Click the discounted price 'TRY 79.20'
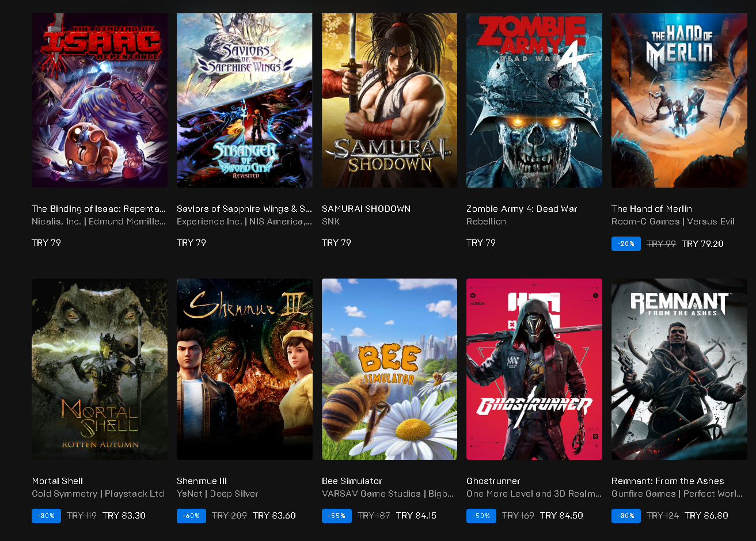The width and height of the screenshot is (756, 541). [x=702, y=244]
